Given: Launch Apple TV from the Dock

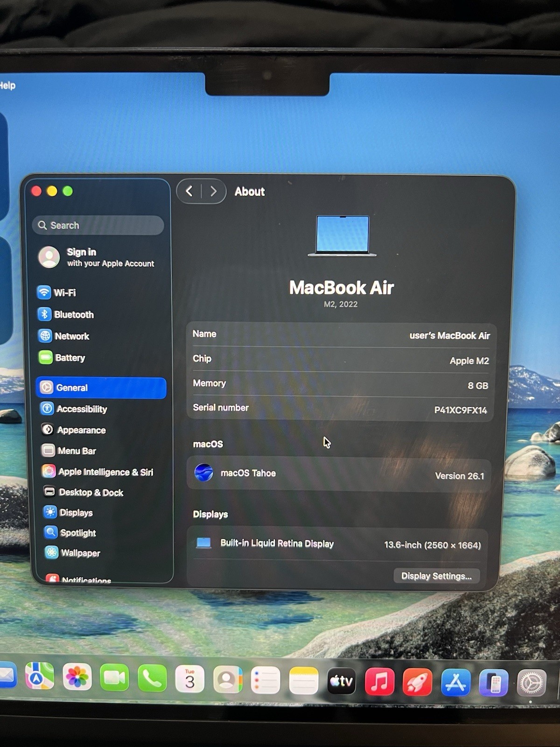Looking at the screenshot, I should [342, 681].
